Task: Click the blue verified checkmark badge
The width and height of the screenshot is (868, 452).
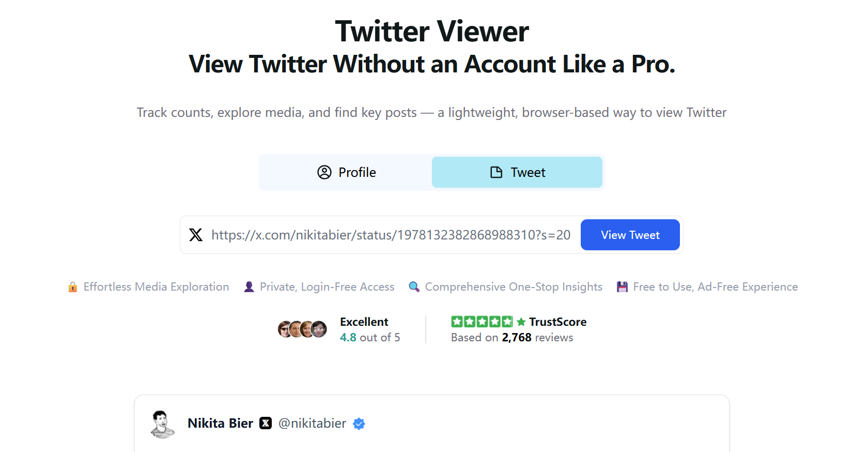Action: click(359, 424)
